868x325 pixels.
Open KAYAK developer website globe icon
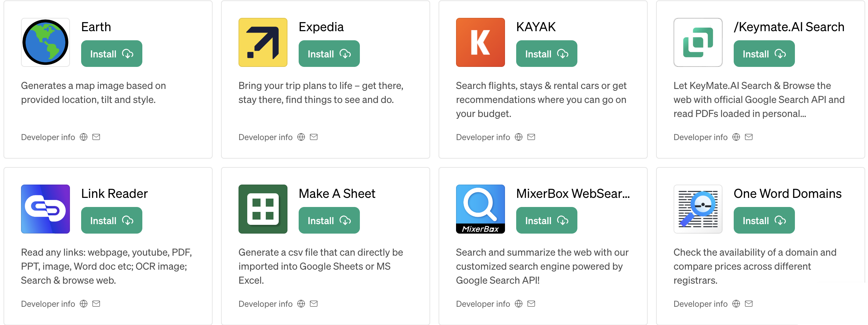pos(519,137)
